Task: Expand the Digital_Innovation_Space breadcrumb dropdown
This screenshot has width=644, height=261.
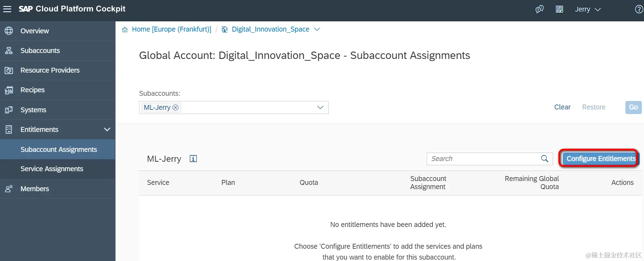Action: (317, 29)
